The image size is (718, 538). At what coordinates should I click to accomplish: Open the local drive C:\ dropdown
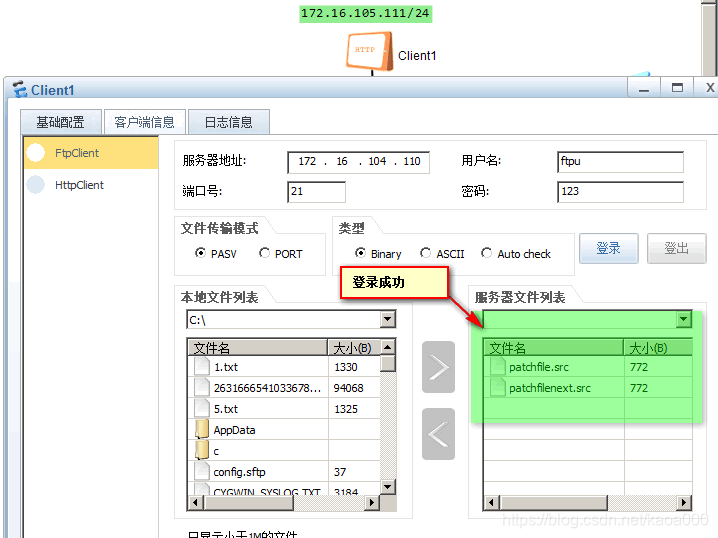click(x=387, y=319)
